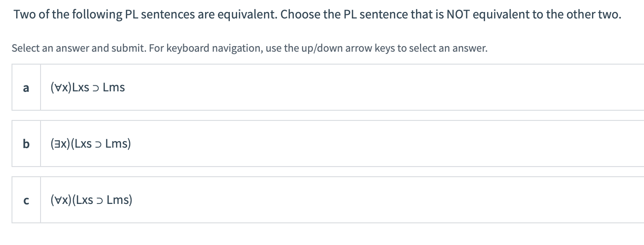Click the letter 'a' answer label
Image resolution: width=644 pixels, height=245 pixels.
click(x=26, y=87)
